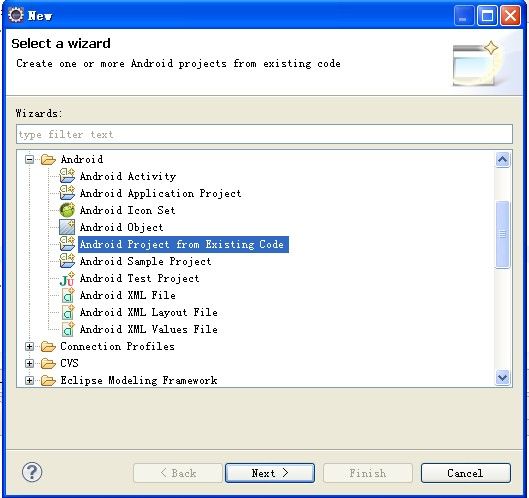529x498 pixels.
Task: Select the Connection Profiles category label
Action: (x=117, y=346)
